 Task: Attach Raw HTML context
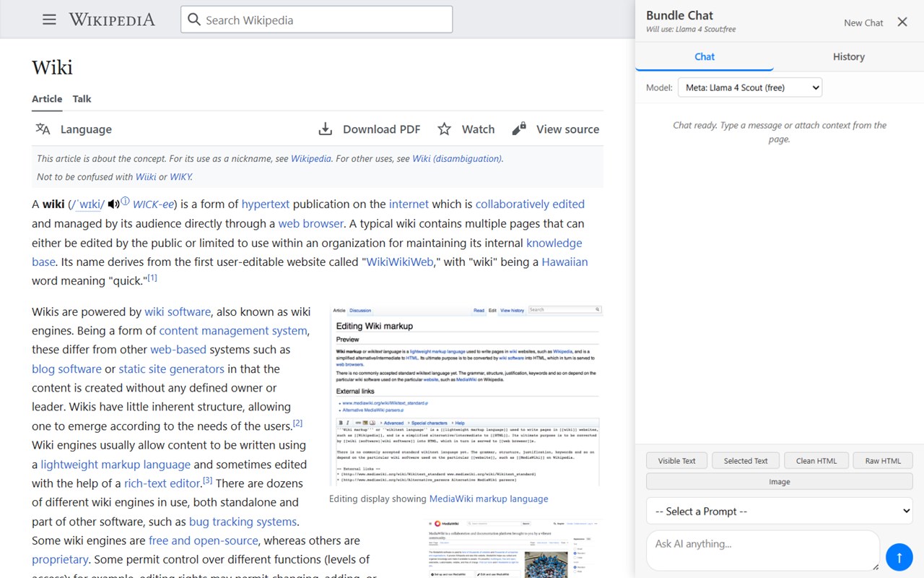point(883,460)
